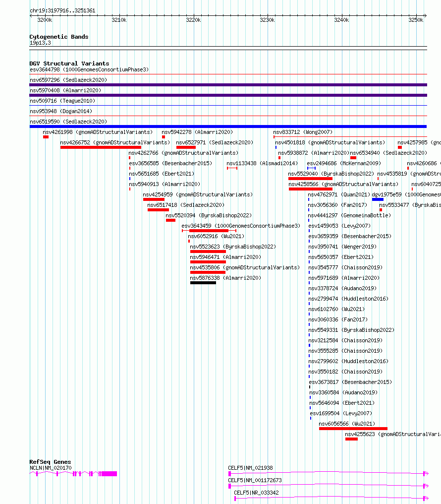The height and width of the screenshot is (504, 441).
Task: Click the dgv1975e59 blue variant bar
Action: pos(378,199)
